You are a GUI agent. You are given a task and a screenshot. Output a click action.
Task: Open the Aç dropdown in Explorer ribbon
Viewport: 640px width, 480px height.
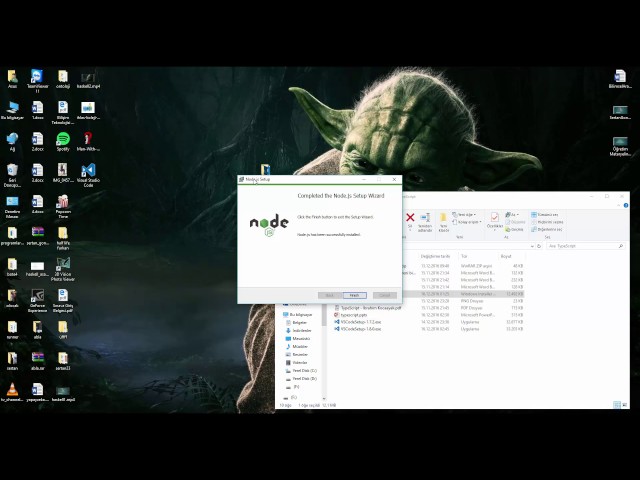click(513, 215)
